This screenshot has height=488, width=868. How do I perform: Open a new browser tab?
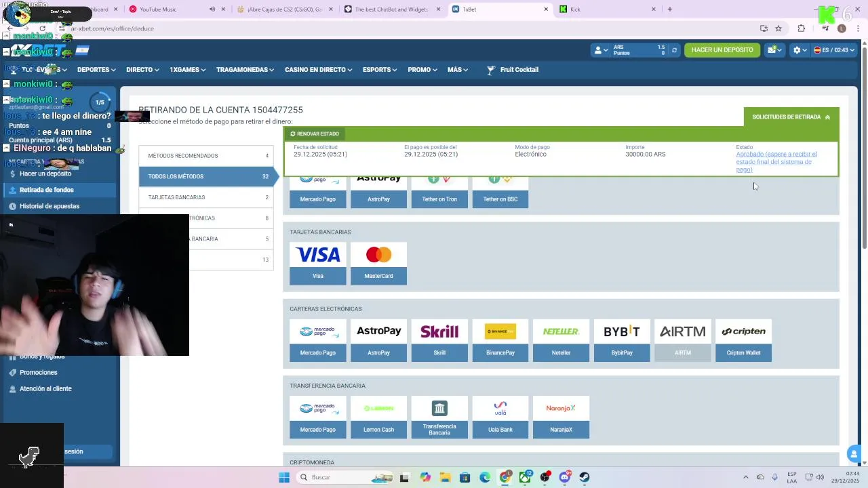pos(670,9)
